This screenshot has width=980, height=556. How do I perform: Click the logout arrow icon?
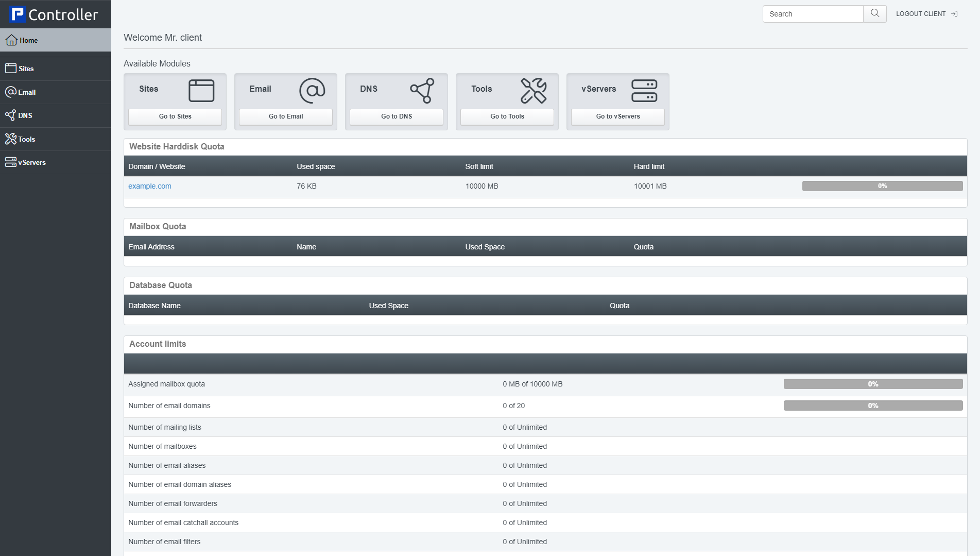point(954,14)
